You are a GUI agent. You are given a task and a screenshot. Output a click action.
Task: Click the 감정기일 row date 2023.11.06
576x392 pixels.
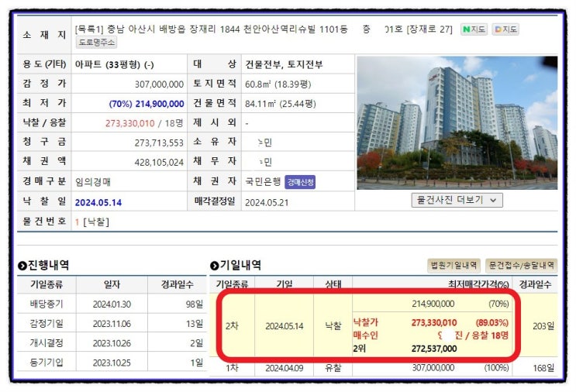point(112,324)
